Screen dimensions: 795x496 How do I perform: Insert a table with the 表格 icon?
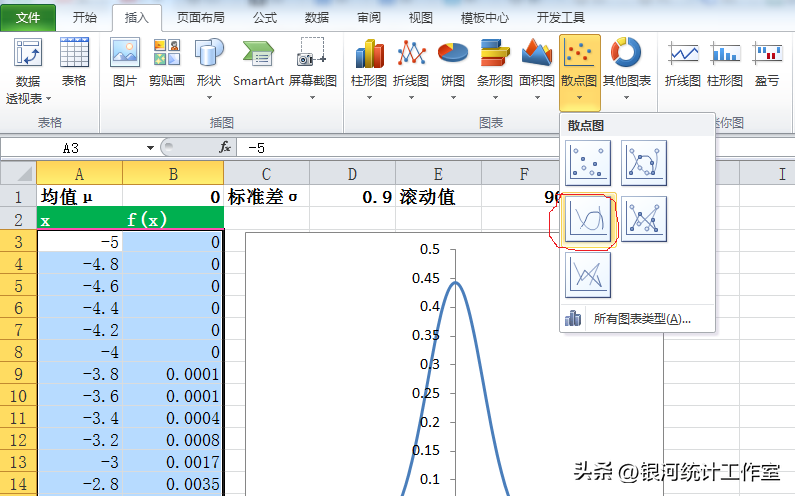[74, 62]
